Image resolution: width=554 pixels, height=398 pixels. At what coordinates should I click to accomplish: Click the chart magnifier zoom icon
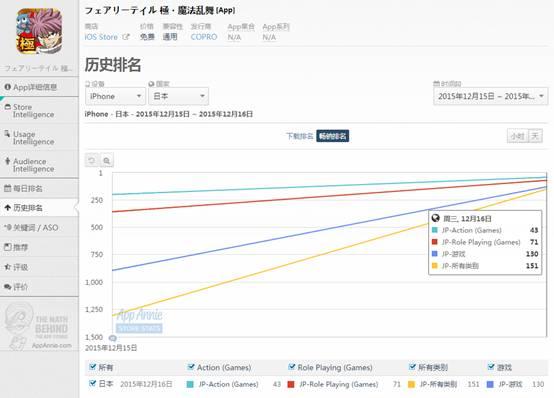106,161
